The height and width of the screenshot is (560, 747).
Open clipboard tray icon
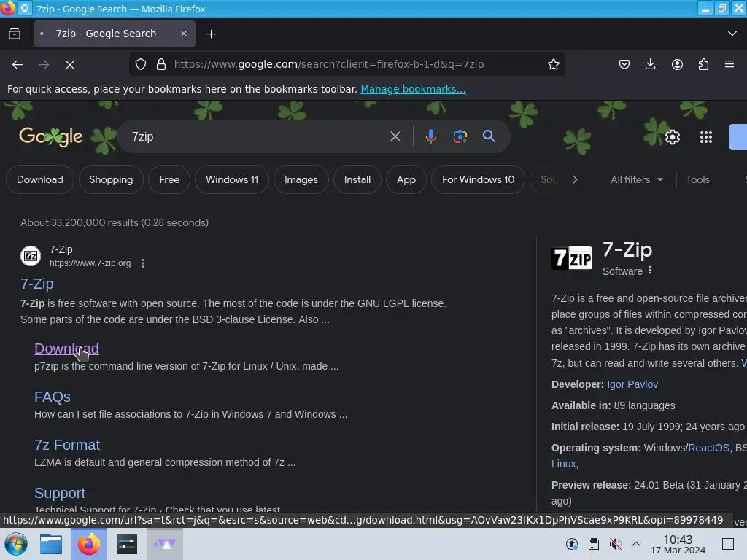594,544
